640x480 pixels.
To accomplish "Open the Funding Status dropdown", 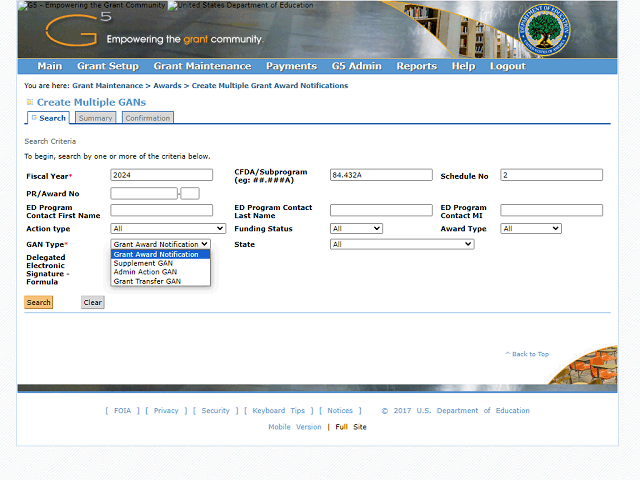I will coord(356,229).
